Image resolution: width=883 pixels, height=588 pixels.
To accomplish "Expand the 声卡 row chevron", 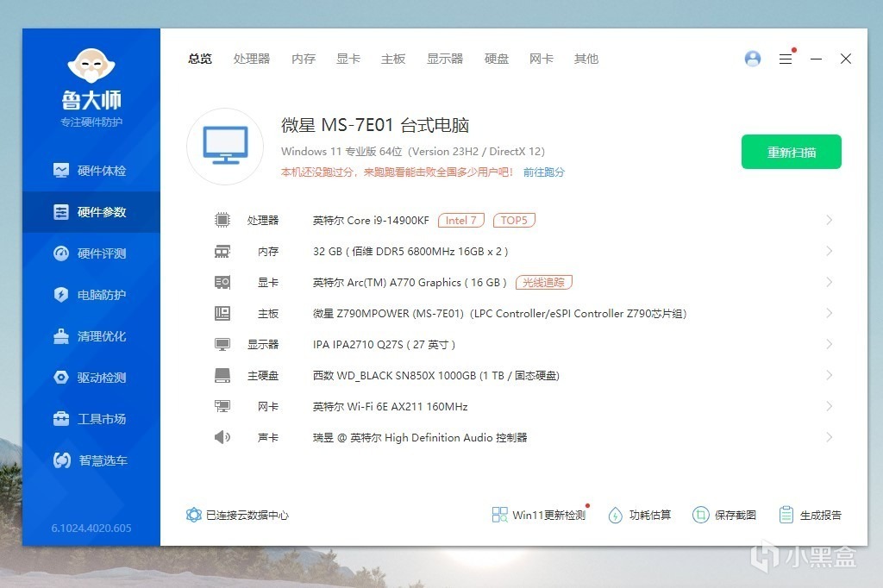I will (829, 436).
